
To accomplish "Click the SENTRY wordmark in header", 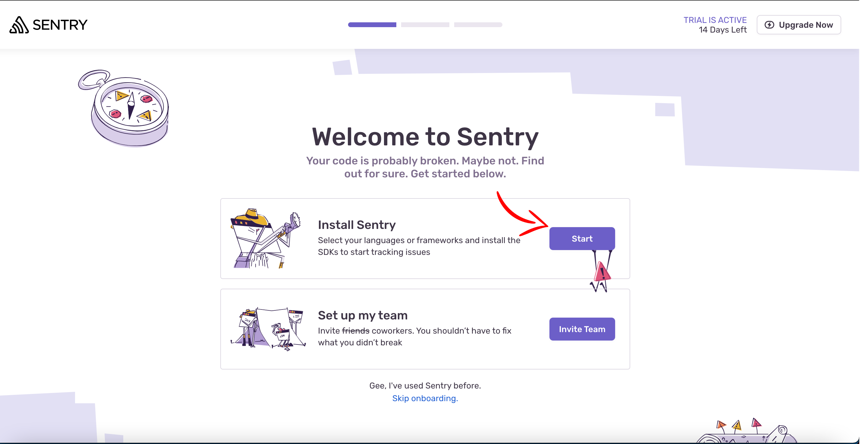I will [x=60, y=25].
